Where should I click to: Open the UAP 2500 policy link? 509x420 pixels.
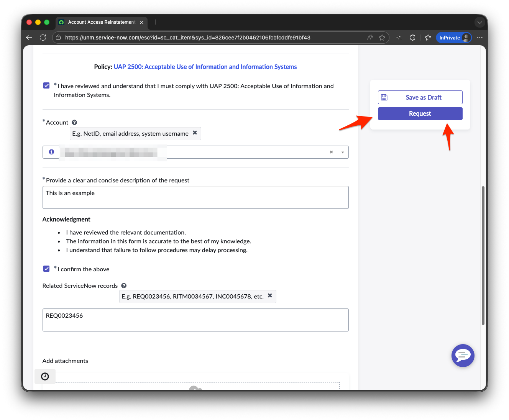(x=205, y=67)
